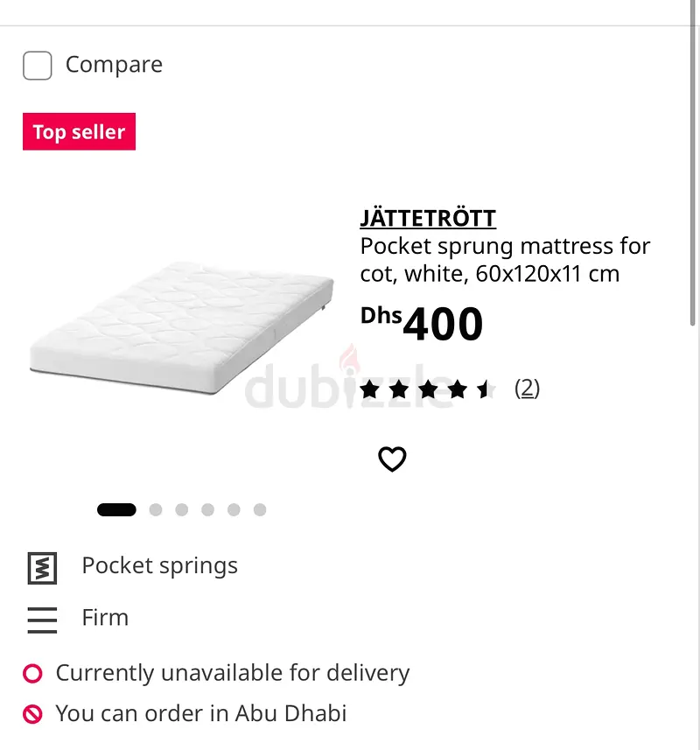Open the JÄTTETRÖTT product link
The image size is (700, 750).
(x=428, y=218)
